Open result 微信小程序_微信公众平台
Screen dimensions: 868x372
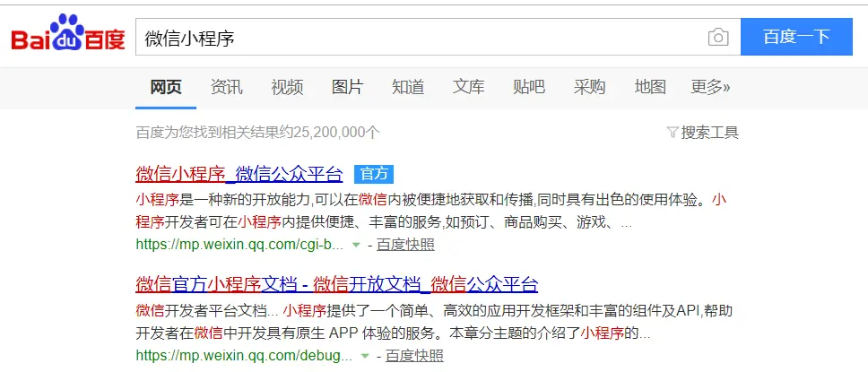pos(239,174)
